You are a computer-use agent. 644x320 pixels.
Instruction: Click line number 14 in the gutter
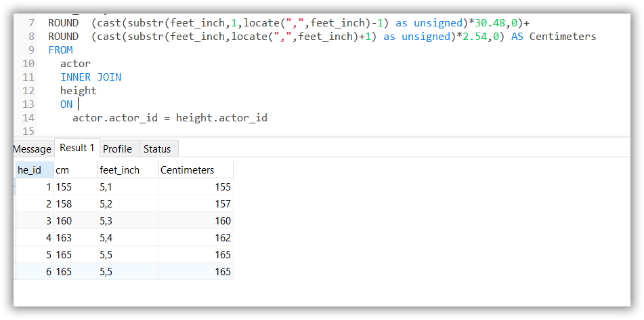[x=28, y=118]
